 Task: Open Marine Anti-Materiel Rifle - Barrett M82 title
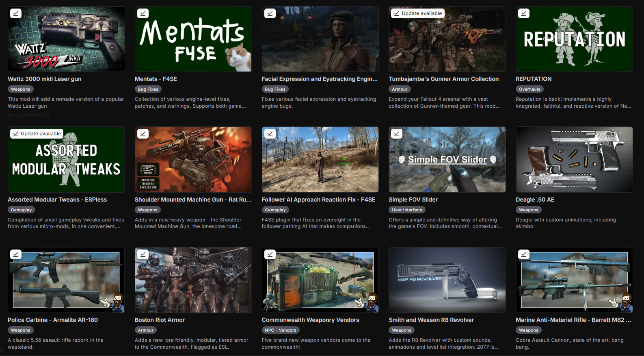(573, 320)
